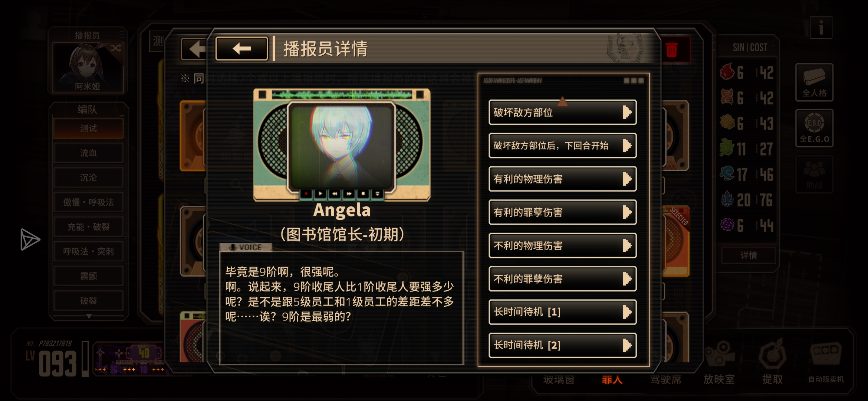
Task: Play the 有利的物理伤害 voice line
Action: pyautogui.click(x=562, y=179)
